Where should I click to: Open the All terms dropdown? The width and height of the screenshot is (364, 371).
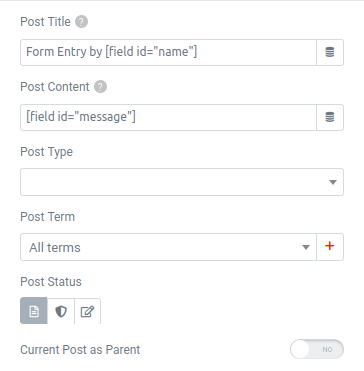coord(168,247)
